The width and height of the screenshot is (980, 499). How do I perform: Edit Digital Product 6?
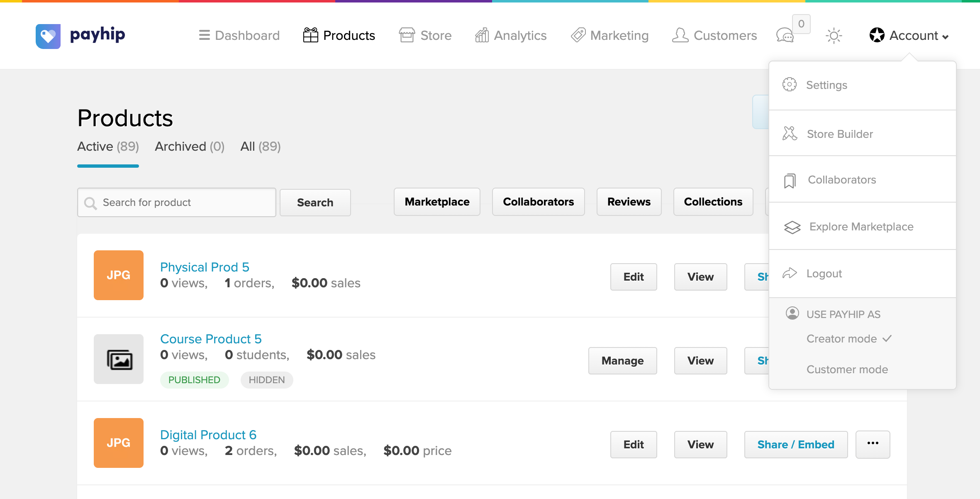tap(634, 445)
